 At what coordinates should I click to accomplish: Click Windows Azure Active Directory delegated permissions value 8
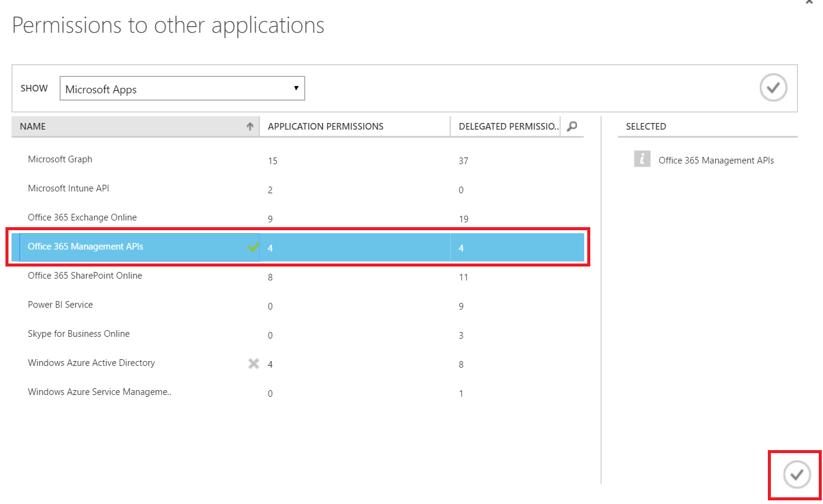(461, 365)
